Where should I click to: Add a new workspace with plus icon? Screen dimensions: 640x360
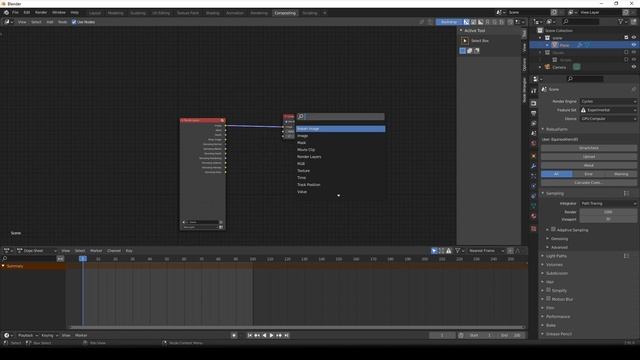pos(325,13)
